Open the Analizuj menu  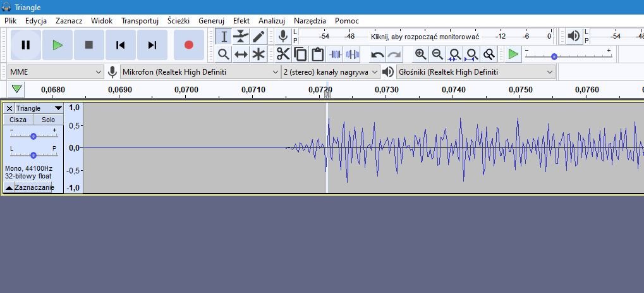pos(272,21)
